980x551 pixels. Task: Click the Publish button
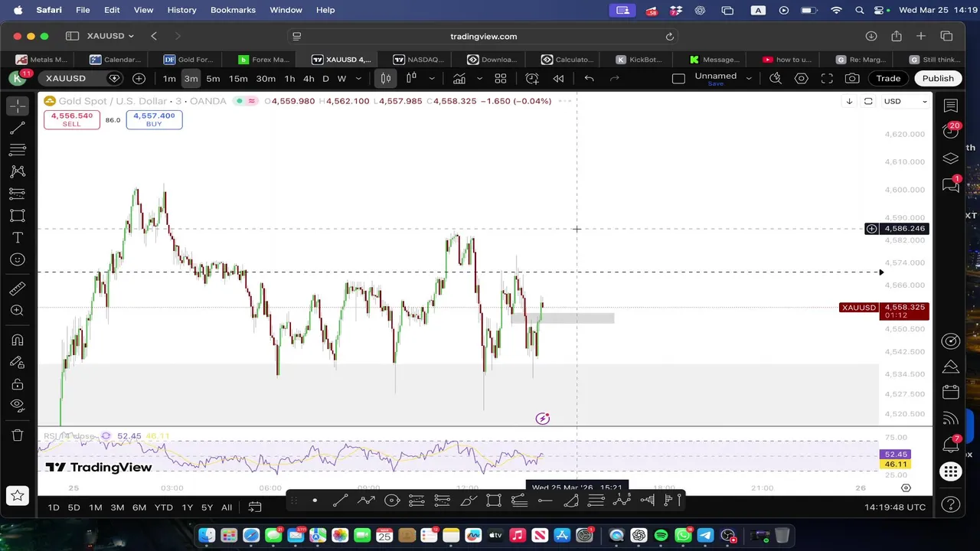[x=938, y=78]
